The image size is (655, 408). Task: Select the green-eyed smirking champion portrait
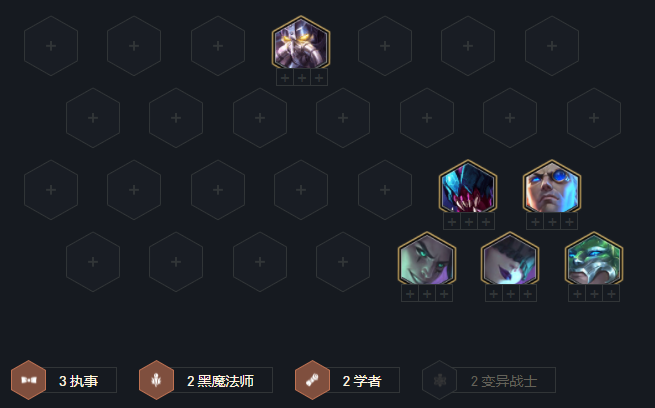click(427, 259)
